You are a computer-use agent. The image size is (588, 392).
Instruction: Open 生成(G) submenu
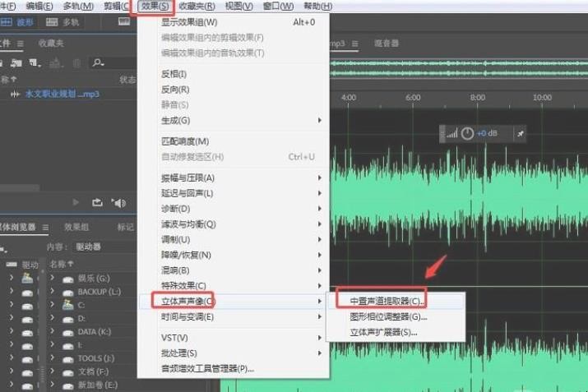(234, 120)
